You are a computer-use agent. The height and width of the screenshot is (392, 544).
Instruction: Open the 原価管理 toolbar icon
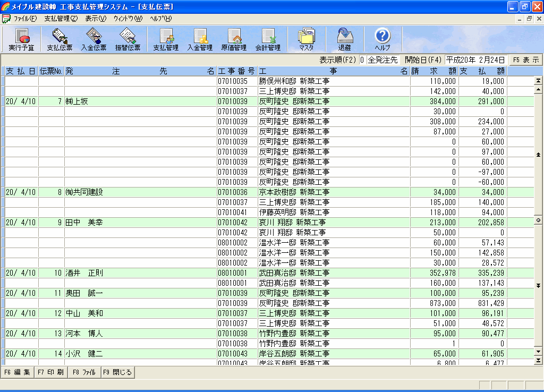[x=234, y=39]
